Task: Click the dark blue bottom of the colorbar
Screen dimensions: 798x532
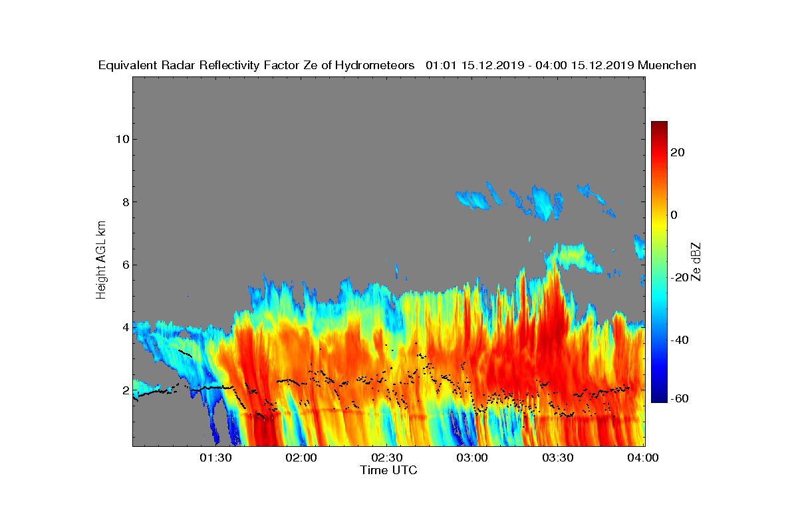Action: [659, 397]
